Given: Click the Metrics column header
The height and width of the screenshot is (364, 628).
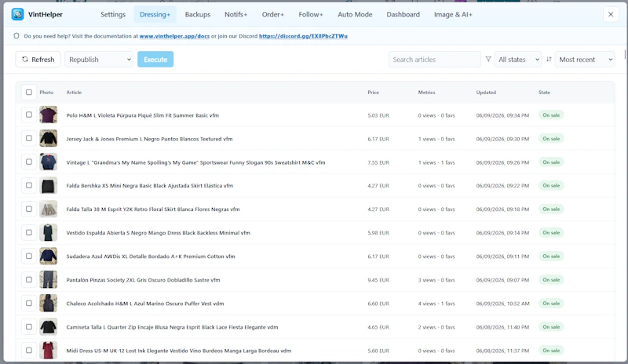Looking at the screenshot, I should click(426, 92).
